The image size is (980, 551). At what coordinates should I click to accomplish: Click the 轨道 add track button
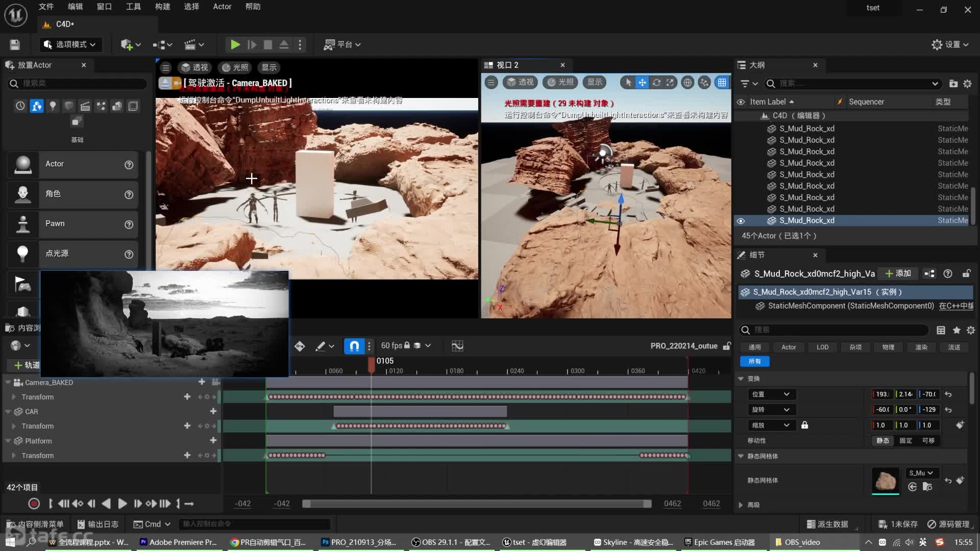tap(26, 365)
